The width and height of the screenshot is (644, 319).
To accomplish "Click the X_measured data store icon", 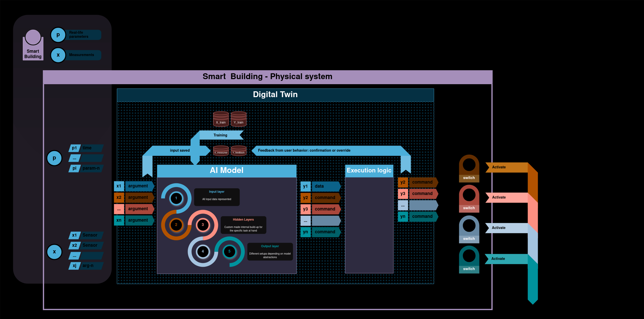I will click(220, 150).
